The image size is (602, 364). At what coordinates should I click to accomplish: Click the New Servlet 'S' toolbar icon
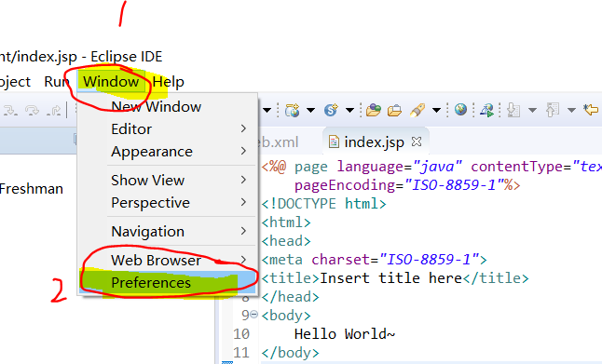click(x=331, y=110)
